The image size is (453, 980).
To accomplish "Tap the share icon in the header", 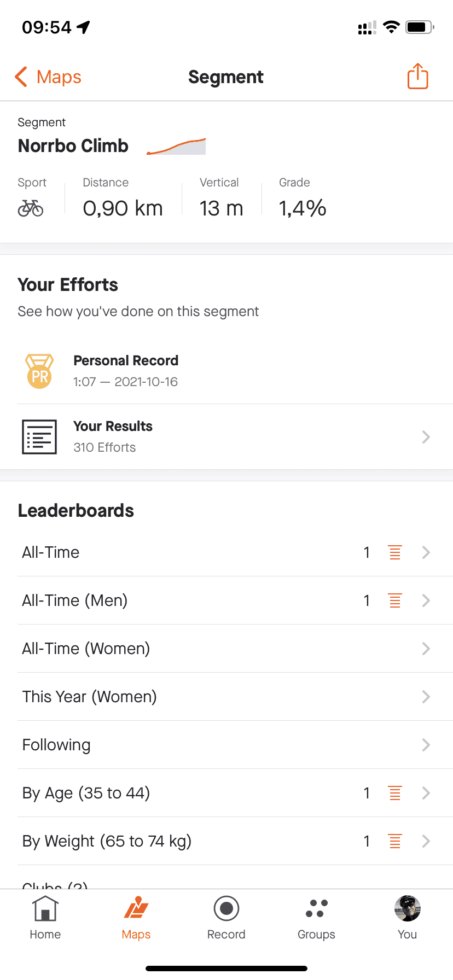I will click(x=417, y=77).
